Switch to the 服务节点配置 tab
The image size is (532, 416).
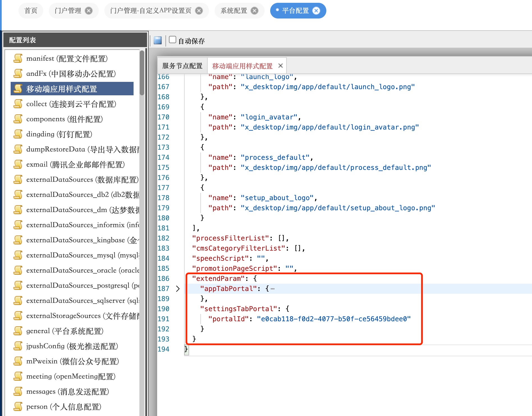pos(182,66)
